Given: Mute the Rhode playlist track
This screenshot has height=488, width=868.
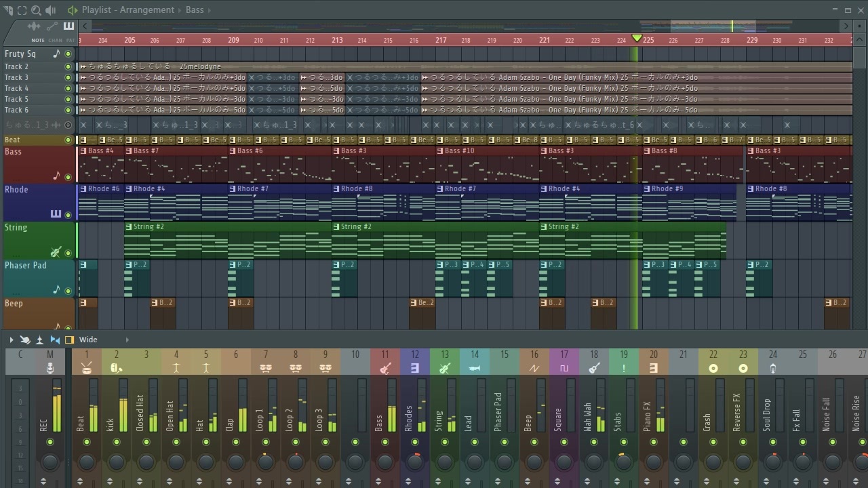Looking at the screenshot, I should (68, 215).
